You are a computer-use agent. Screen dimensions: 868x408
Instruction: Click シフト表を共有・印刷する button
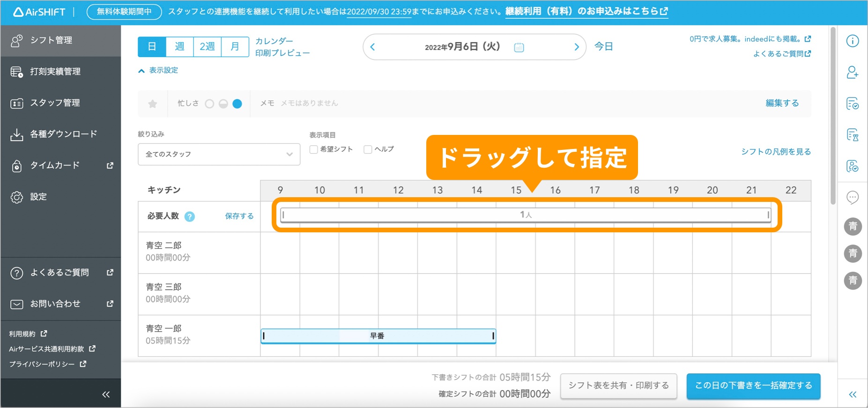pos(618,386)
